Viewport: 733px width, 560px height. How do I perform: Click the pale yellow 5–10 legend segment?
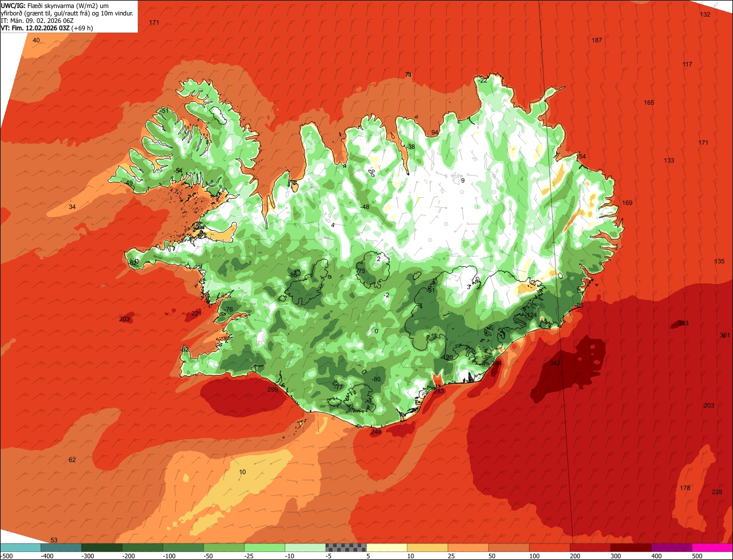pos(387,547)
